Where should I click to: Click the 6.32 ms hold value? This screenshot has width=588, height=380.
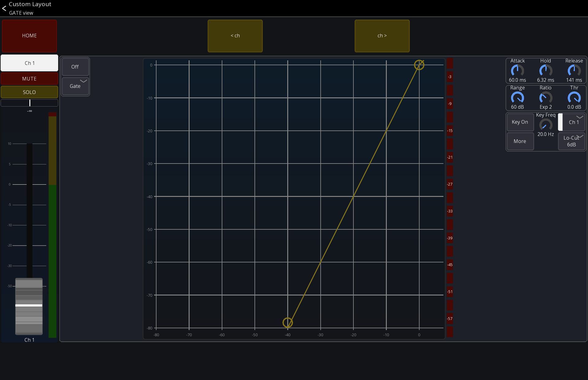[545, 80]
